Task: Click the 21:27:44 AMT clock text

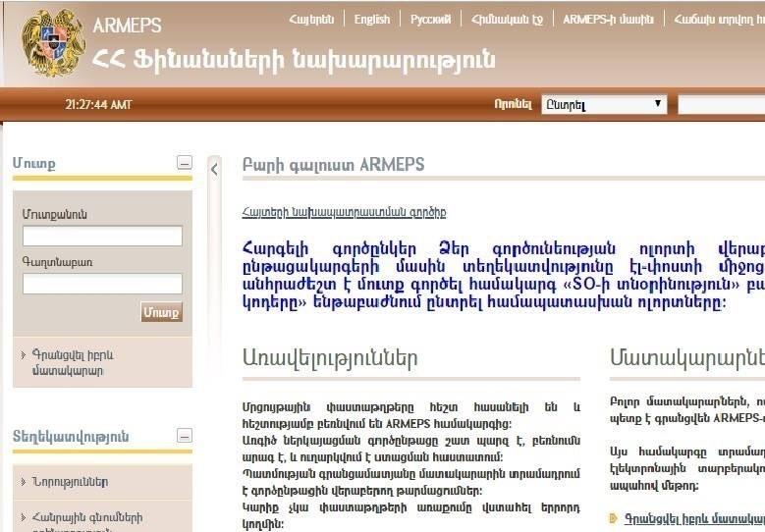Action: tap(98, 104)
